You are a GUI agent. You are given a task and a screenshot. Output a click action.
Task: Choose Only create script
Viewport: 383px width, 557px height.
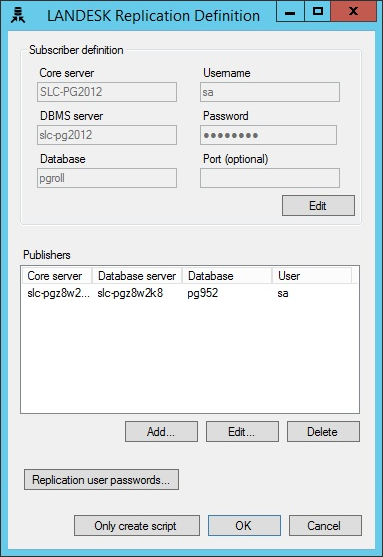click(x=137, y=525)
